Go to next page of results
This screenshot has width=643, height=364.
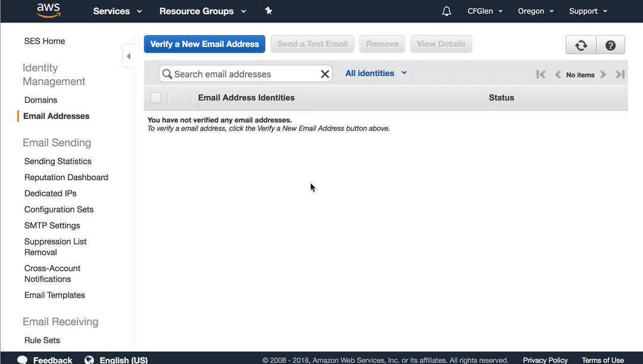pos(603,74)
